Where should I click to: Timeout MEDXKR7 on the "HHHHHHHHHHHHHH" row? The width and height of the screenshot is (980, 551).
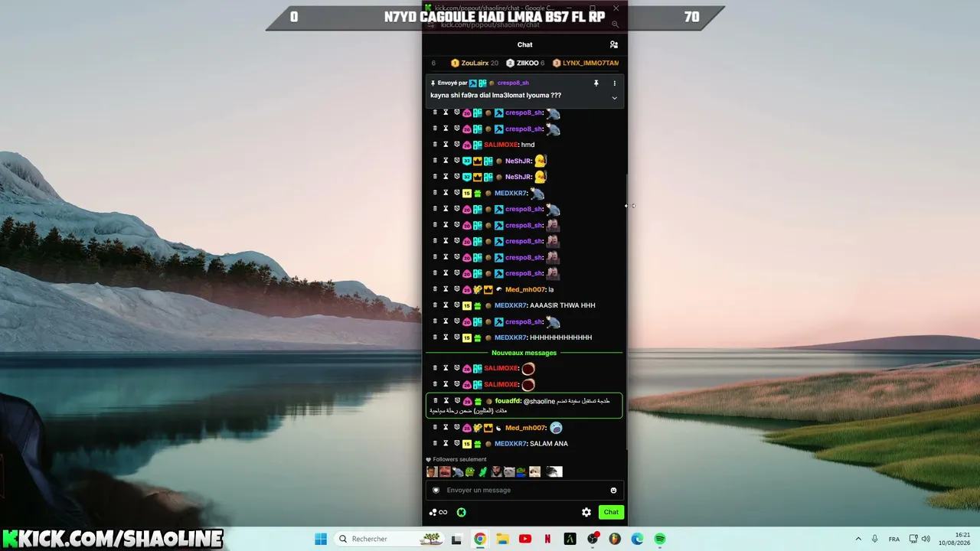446,337
